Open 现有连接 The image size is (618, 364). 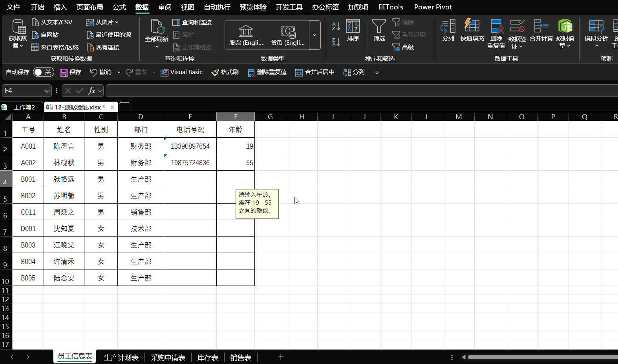[x=103, y=47]
